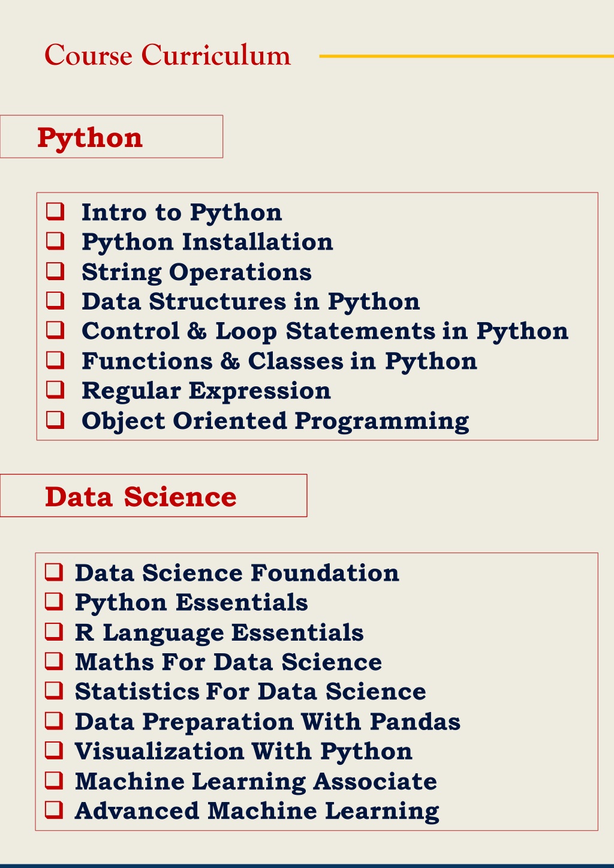Screen dimensions: 614x868
Task: Click the yellow divider line near title
Action: tap(466, 56)
